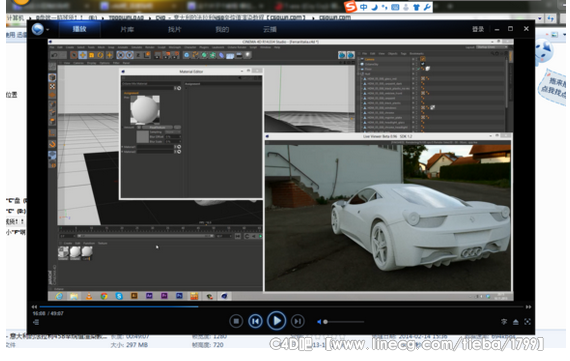Switch to the 我的 tab in player
Image resolution: width=570 pixels, height=361 pixels.
tap(222, 29)
